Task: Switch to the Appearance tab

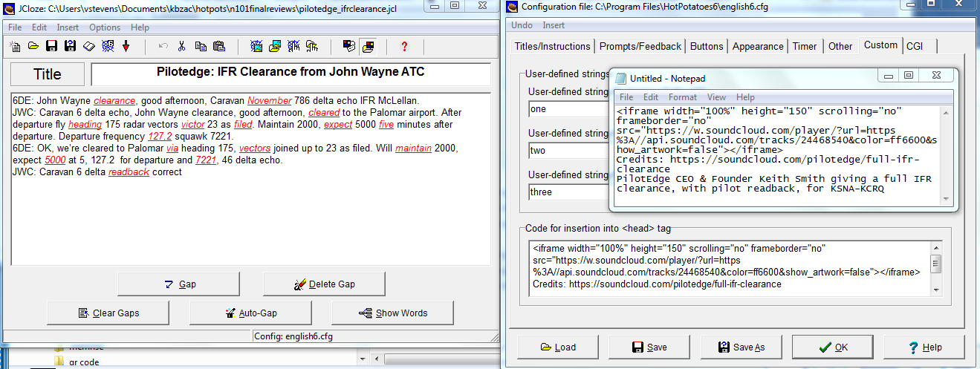Action: [x=758, y=46]
